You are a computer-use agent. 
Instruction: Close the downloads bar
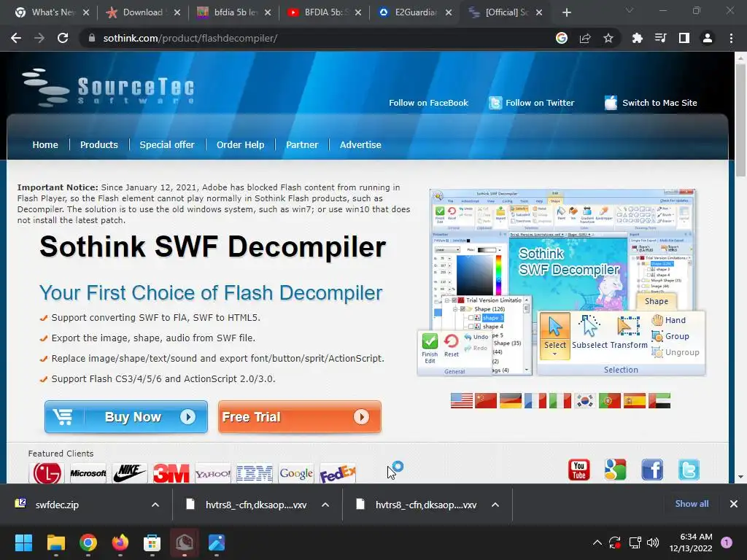[x=734, y=504]
